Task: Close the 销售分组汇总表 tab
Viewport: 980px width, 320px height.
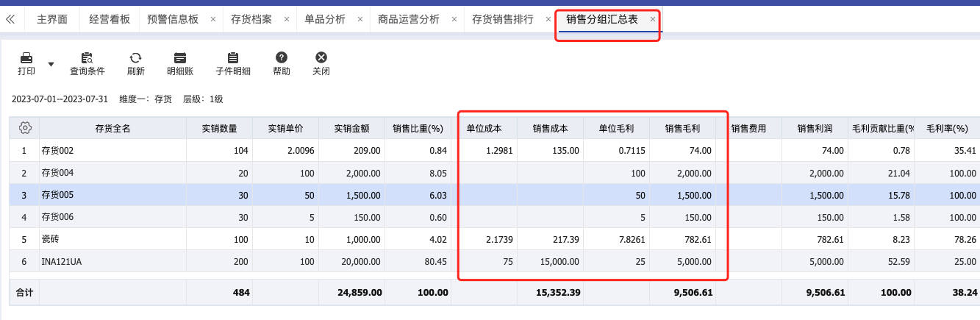Action: point(653,20)
